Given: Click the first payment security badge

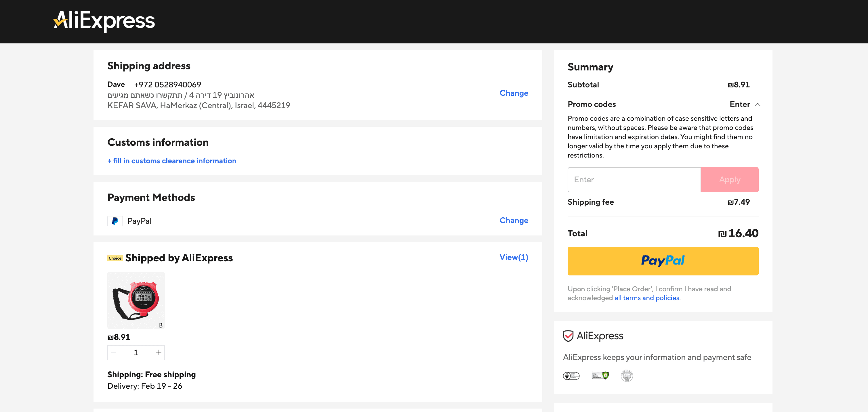Looking at the screenshot, I should 571,376.
